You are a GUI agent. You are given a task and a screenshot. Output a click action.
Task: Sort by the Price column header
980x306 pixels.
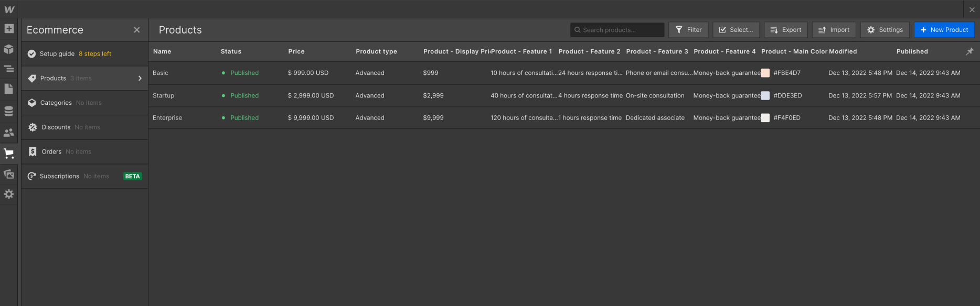pyautogui.click(x=296, y=51)
